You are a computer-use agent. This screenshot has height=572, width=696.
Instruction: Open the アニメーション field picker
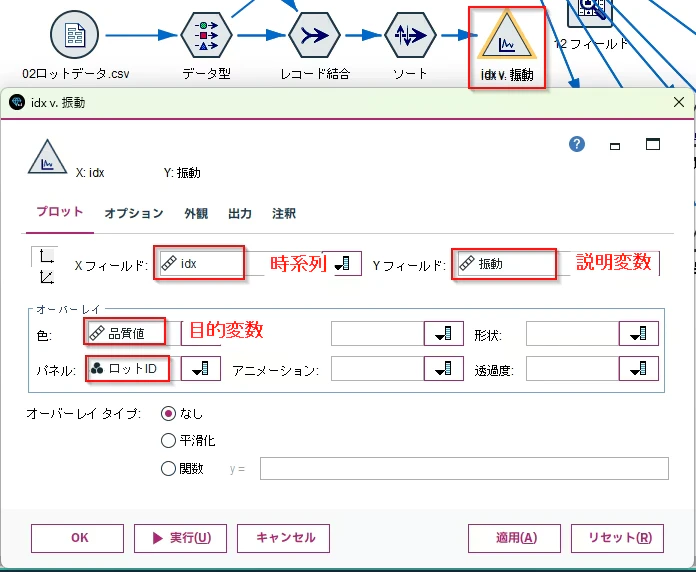[444, 369]
